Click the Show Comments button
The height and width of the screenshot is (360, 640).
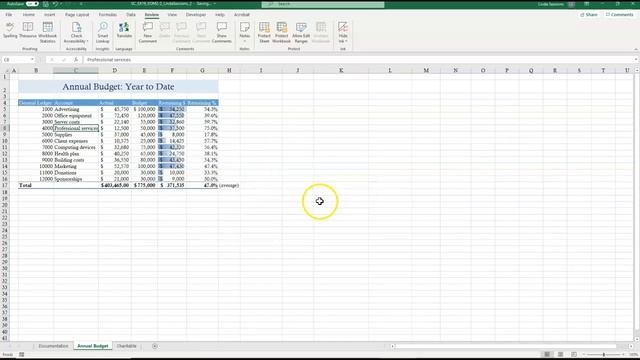[x=222, y=32]
